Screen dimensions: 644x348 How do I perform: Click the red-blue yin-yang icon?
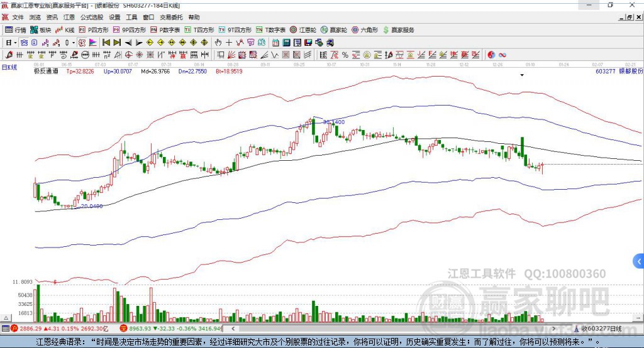[491, 55]
